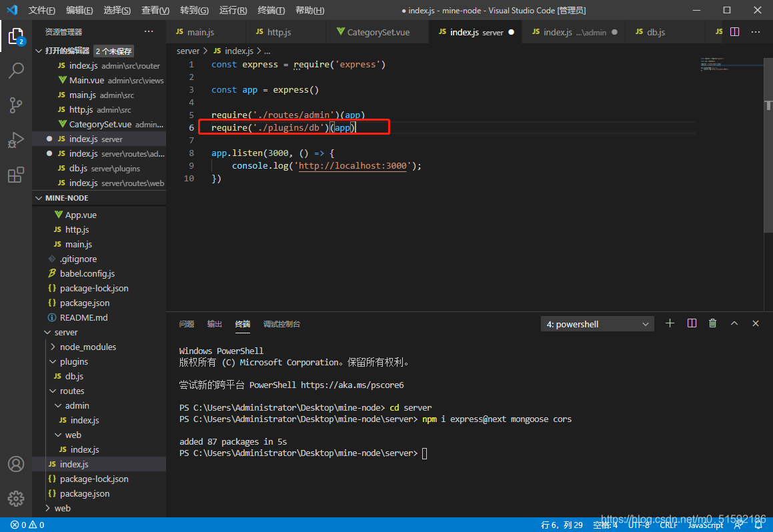This screenshot has height=532, width=773.
Task: Create a new terminal with plus icon
Action: tap(670, 323)
